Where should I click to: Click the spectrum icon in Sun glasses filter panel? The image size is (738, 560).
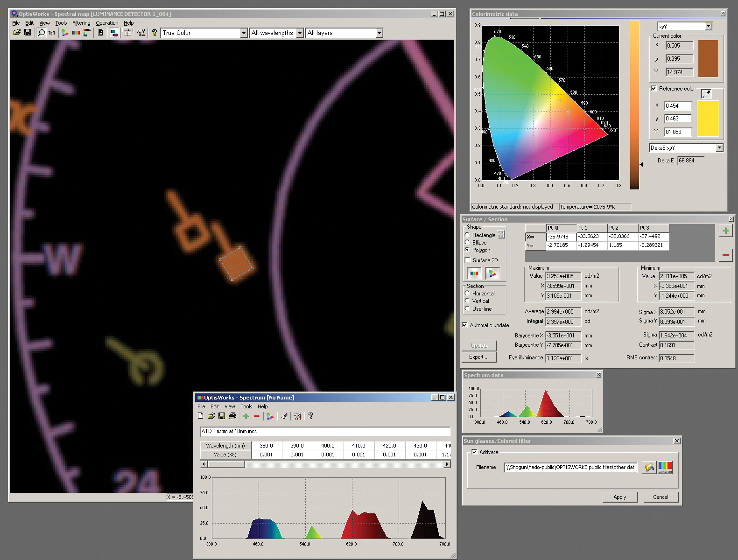click(x=665, y=467)
